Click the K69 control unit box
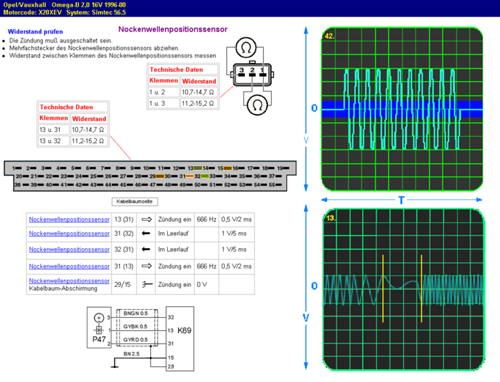 [180, 339]
